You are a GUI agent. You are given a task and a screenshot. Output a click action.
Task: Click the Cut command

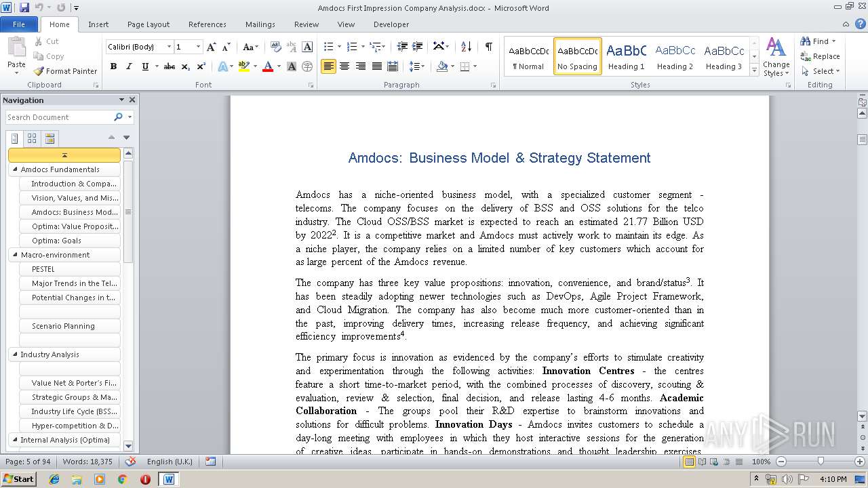coord(47,41)
